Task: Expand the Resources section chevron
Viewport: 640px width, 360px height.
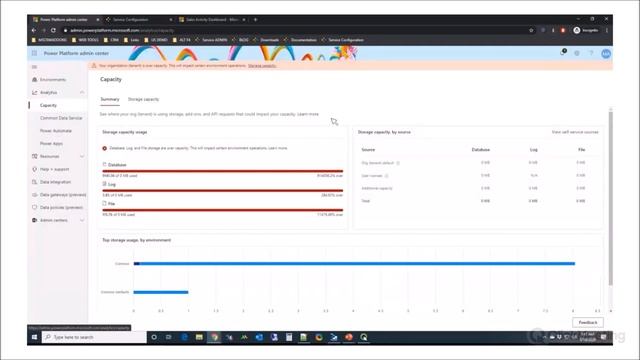Action: pos(82,156)
